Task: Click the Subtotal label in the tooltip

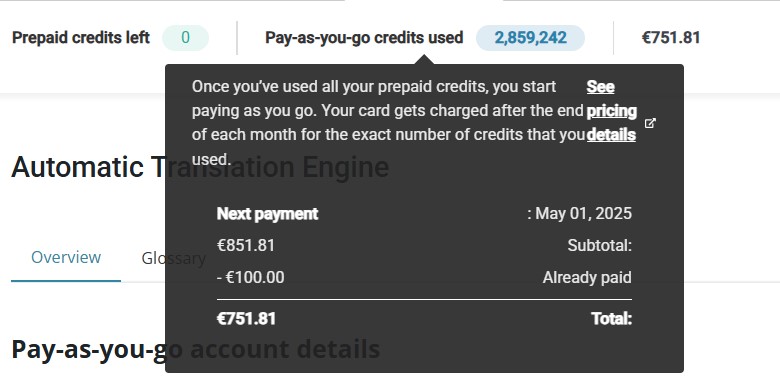Action: pos(599,246)
